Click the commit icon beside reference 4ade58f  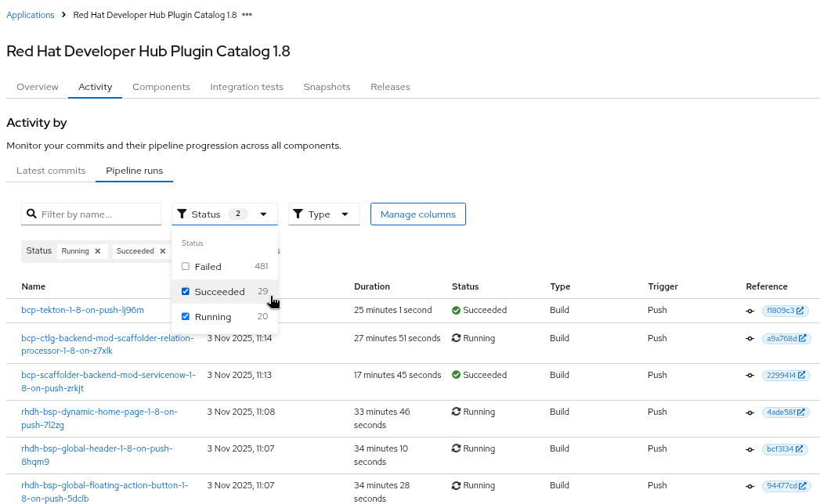click(x=750, y=412)
